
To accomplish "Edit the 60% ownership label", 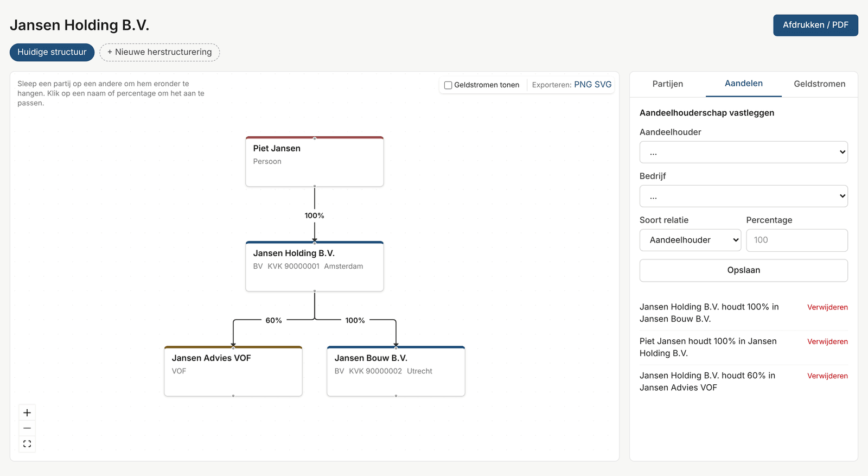I will [274, 320].
